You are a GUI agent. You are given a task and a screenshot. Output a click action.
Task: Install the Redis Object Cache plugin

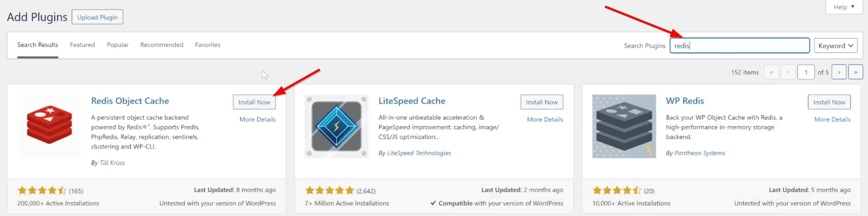[254, 102]
